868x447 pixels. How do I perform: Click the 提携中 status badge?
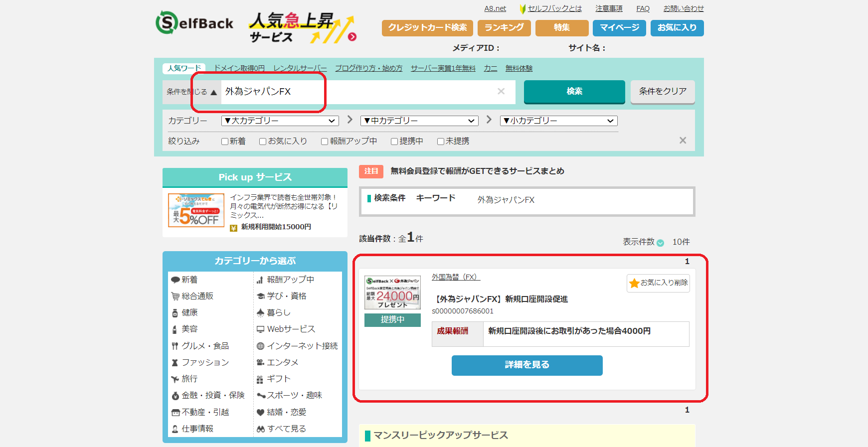tap(392, 320)
